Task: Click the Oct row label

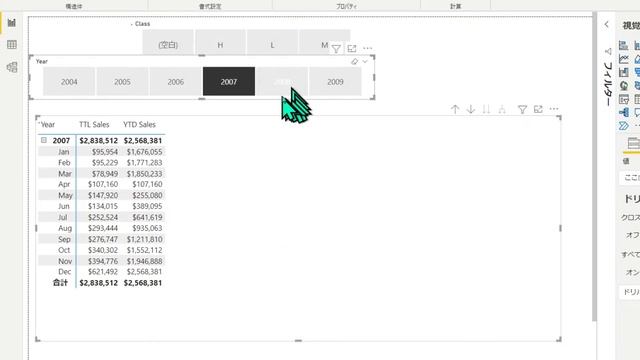Action: (x=64, y=250)
